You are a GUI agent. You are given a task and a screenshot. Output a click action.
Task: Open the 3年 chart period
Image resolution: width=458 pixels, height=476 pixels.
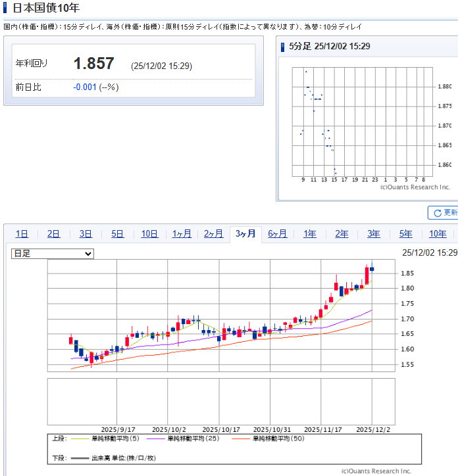click(x=374, y=233)
